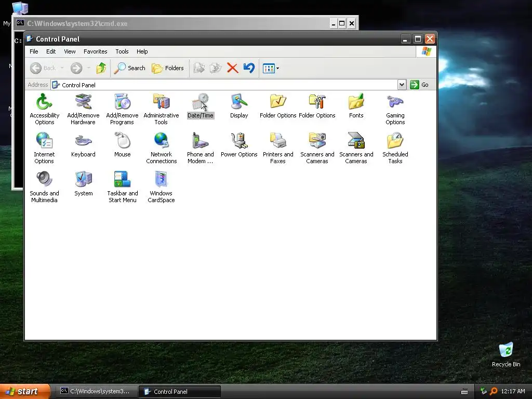Image resolution: width=532 pixels, height=399 pixels.
Task: Open Folder Options with checkmark folder icon
Action: click(x=278, y=106)
